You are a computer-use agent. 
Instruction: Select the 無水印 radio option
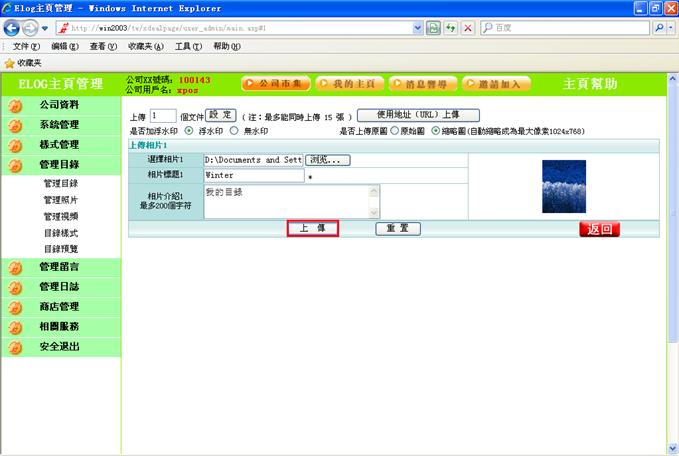pos(234,131)
